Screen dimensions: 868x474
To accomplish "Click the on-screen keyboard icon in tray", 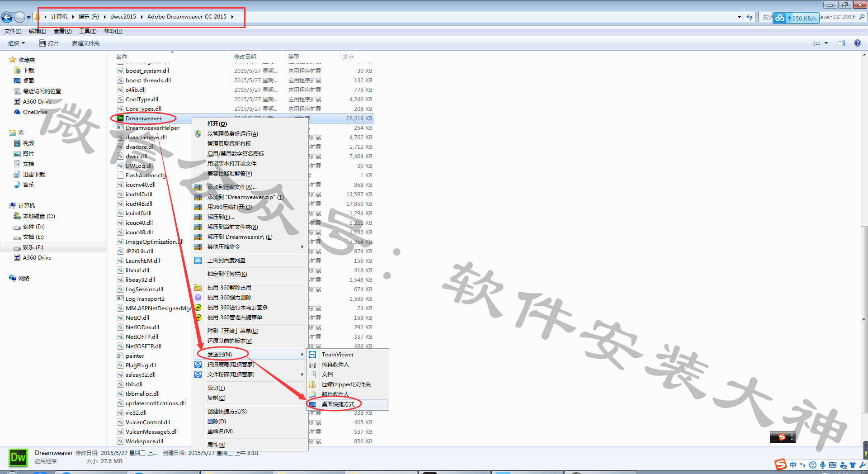I will tap(833, 465).
